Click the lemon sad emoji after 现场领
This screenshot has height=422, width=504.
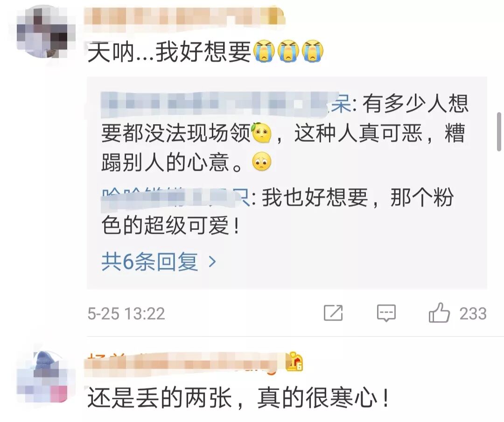tap(261, 133)
